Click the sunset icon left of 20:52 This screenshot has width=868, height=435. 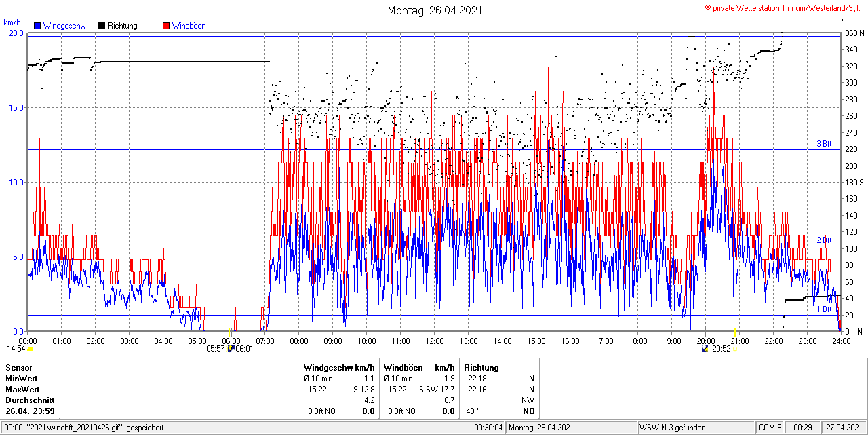pos(705,348)
